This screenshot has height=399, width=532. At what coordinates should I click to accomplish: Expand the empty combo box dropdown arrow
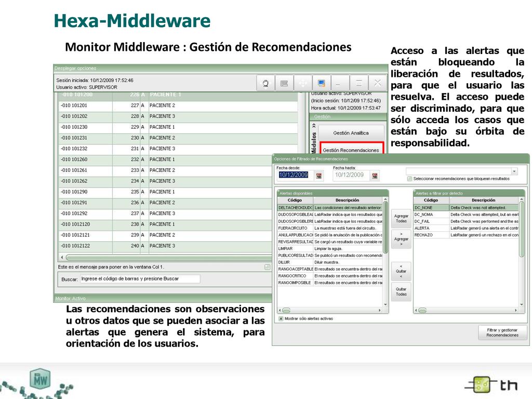tap(514, 171)
